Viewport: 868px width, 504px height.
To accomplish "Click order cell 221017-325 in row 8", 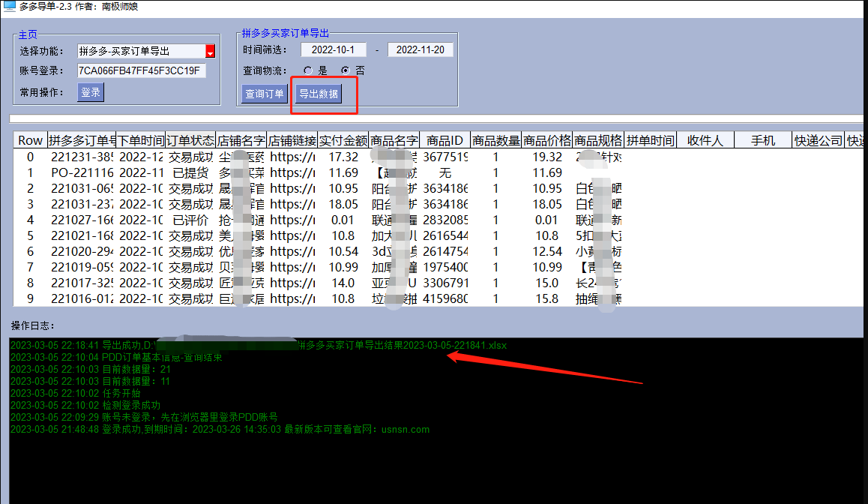I will click(82, 283).
